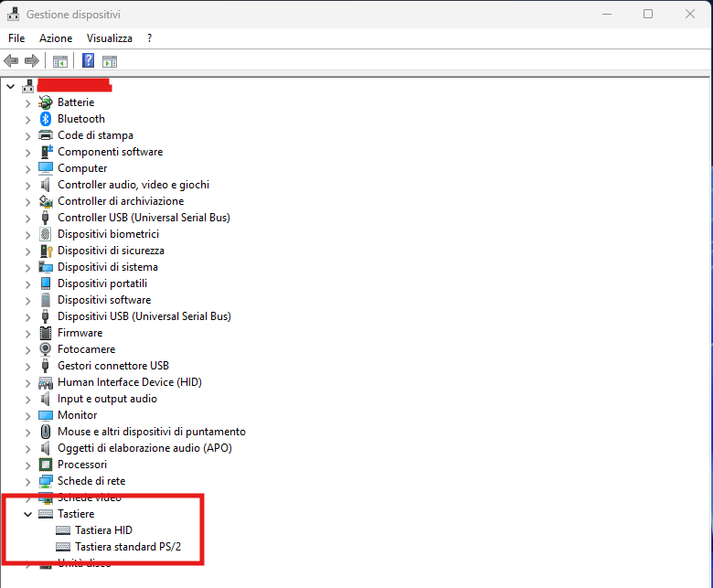Click the Back arrow toolbar icon

10,60
